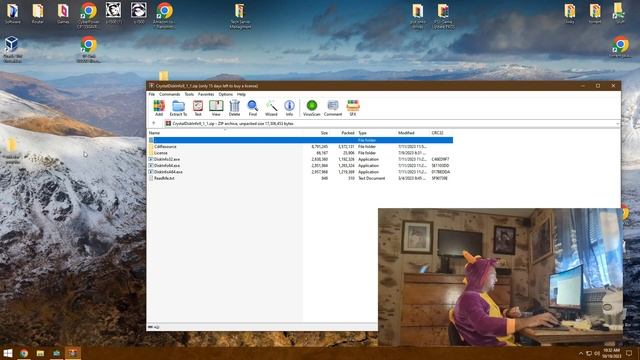Show hidden tray icons chevron

tap(581, 353)
